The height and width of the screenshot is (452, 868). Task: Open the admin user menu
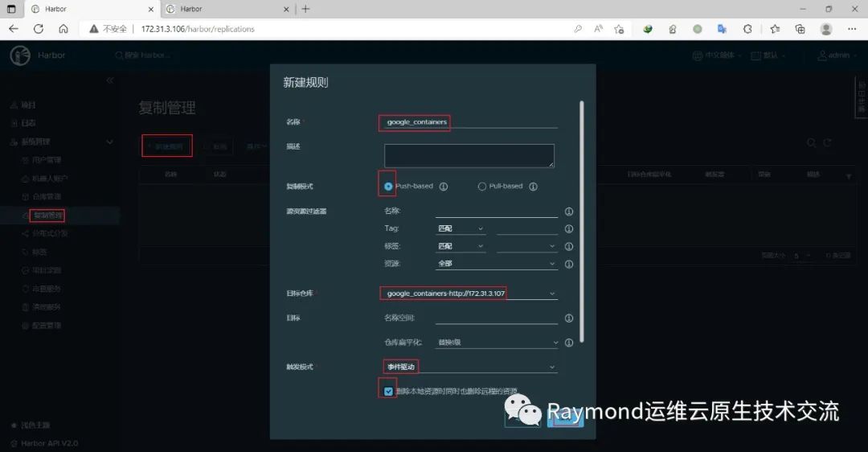[x=836, y=55]
